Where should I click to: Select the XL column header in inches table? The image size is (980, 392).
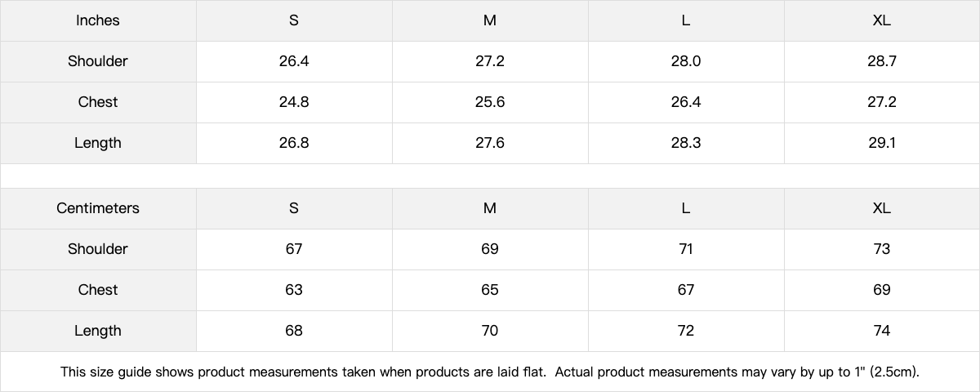(x=882, y=20)
